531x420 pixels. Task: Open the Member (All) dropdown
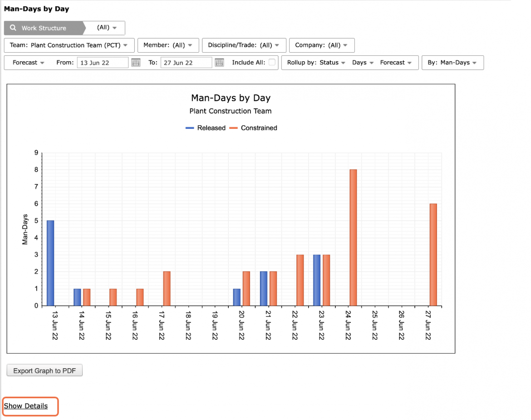pyautogui.click(x=168, y=45)
